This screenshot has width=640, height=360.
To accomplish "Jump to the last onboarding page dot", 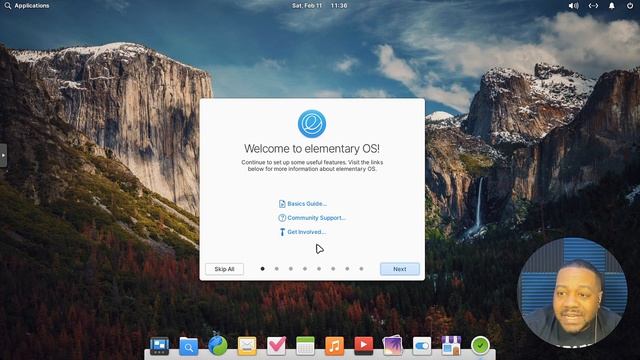I will point(361,269).
